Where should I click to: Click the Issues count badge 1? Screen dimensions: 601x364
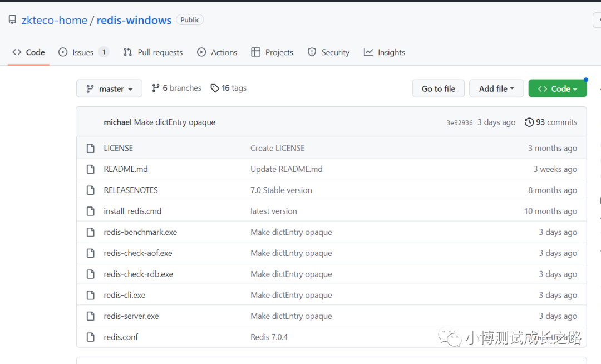104,52
